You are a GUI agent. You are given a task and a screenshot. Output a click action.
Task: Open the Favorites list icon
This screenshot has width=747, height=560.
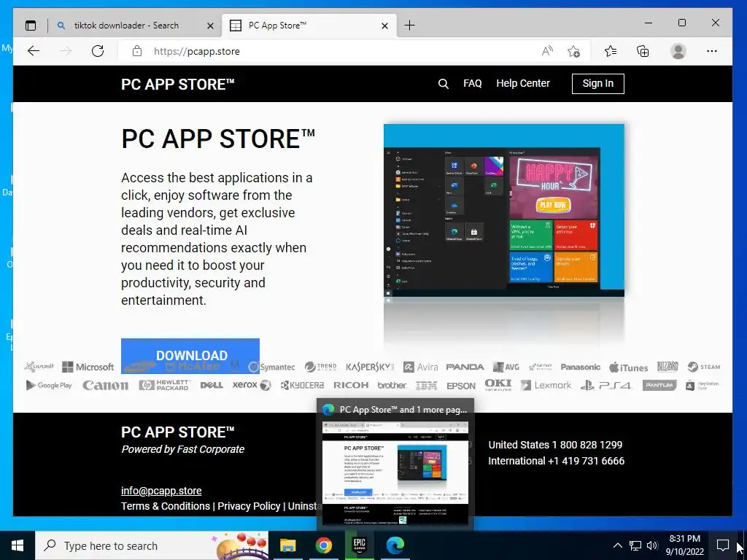click(x=611, y=51)
